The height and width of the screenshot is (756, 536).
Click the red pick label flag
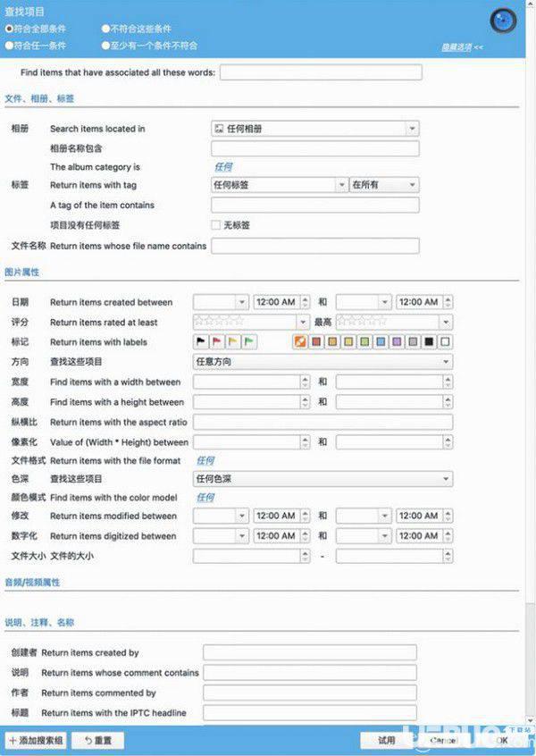coord(217,342)
